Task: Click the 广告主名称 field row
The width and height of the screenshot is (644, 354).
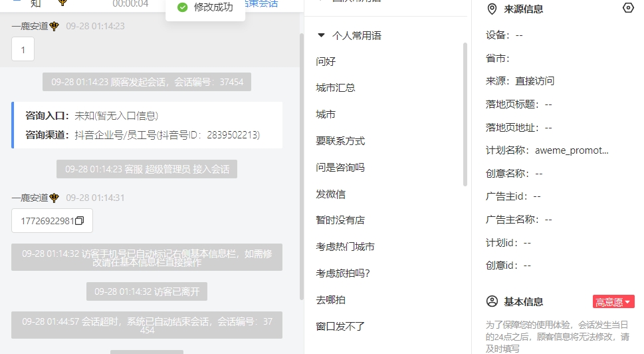Action: (519, 220)
